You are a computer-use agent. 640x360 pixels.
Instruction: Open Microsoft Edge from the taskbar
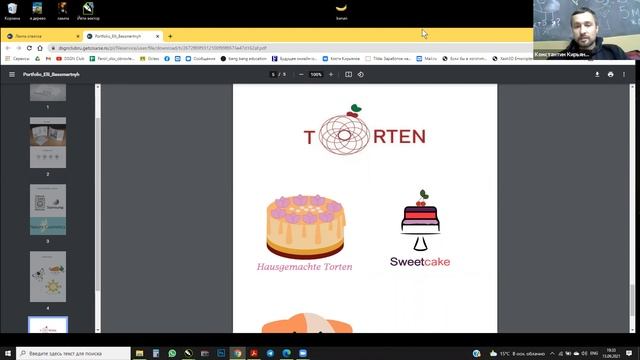point(287,353)
